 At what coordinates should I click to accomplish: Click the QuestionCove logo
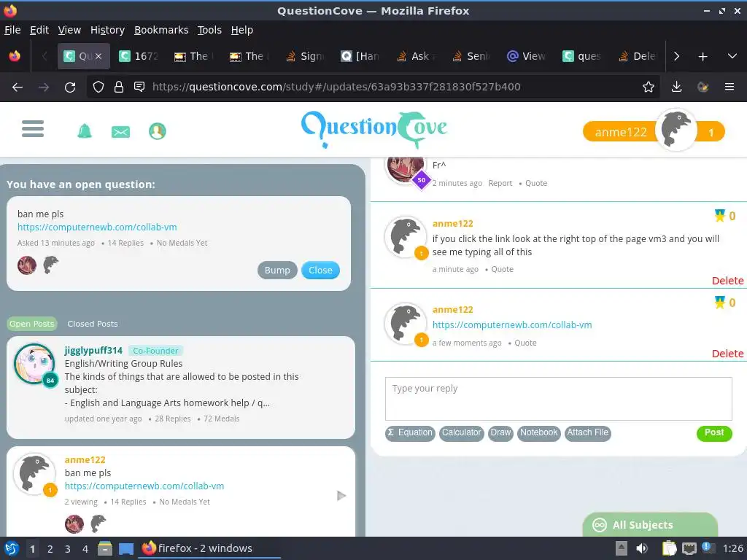click(374, 128)
